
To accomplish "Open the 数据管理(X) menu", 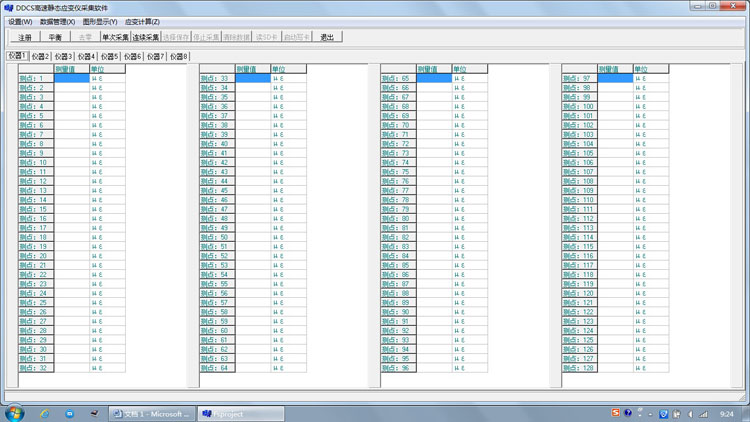I will point(57,21).
